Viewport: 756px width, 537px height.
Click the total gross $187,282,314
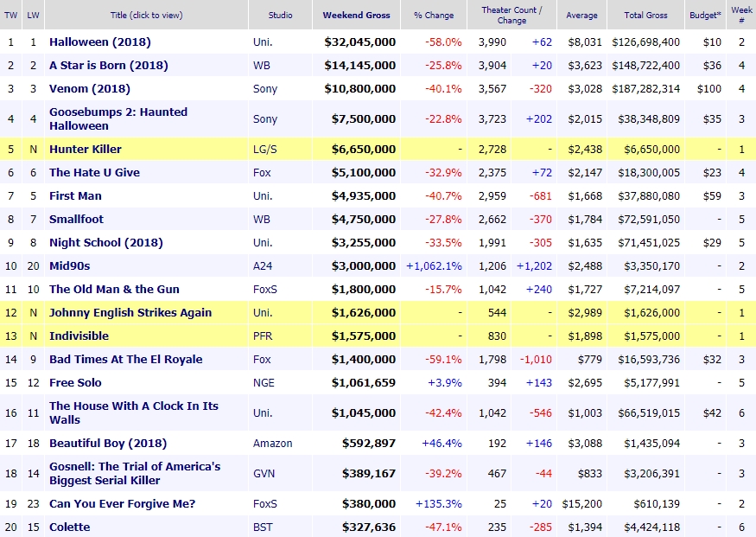pyautogui.click(x=646, y=89)
